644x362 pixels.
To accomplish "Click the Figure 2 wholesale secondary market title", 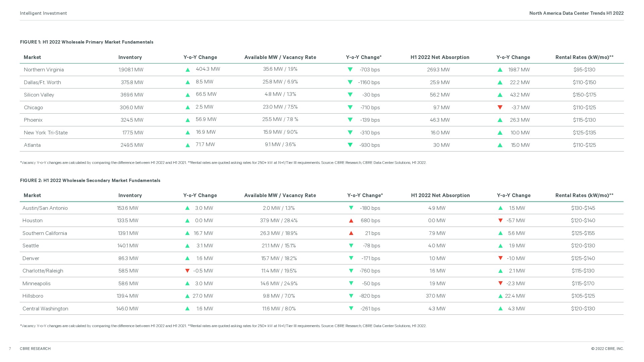I will coord(90,180).
